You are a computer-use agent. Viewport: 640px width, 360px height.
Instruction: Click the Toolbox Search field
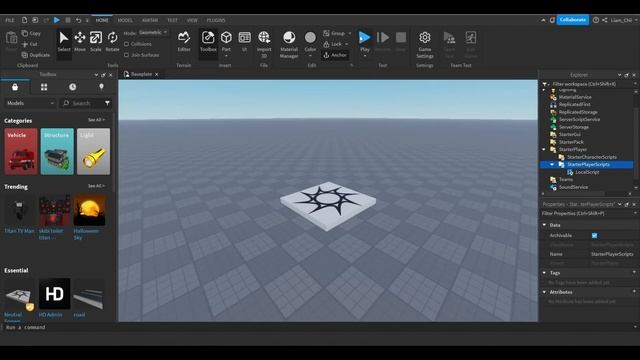coord(82,103)
